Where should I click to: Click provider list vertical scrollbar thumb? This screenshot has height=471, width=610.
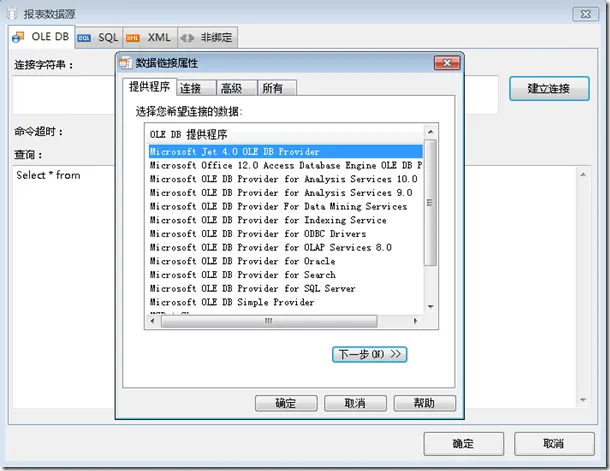[430, 203]
